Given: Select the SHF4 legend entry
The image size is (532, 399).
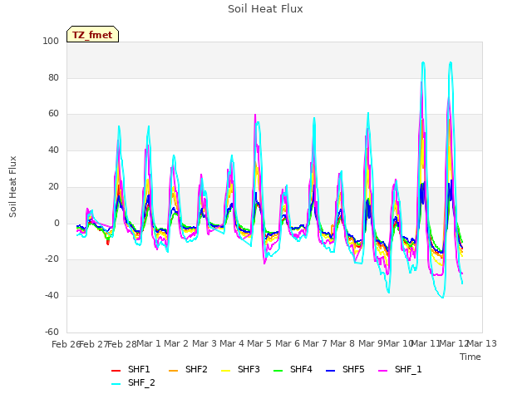Looking at the screenshot, I should [x=293, y=369].
